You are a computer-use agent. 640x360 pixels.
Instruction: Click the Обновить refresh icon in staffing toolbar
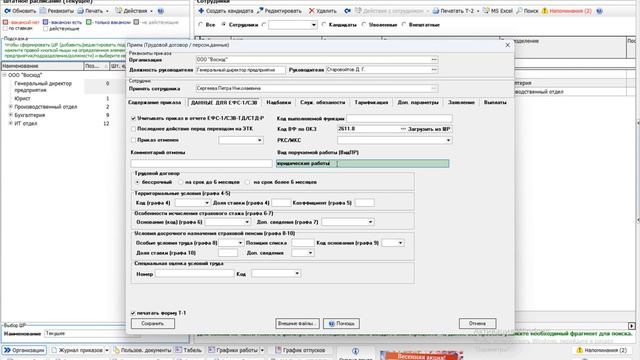coord(7,11)
